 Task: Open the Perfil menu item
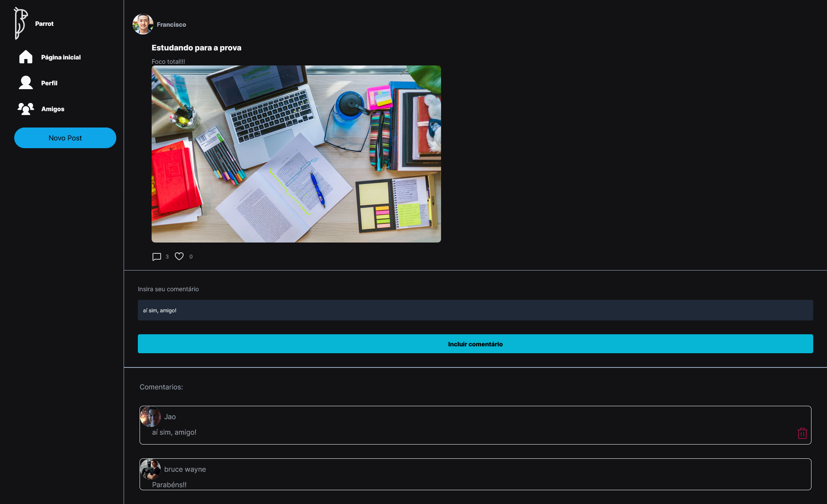49,83
